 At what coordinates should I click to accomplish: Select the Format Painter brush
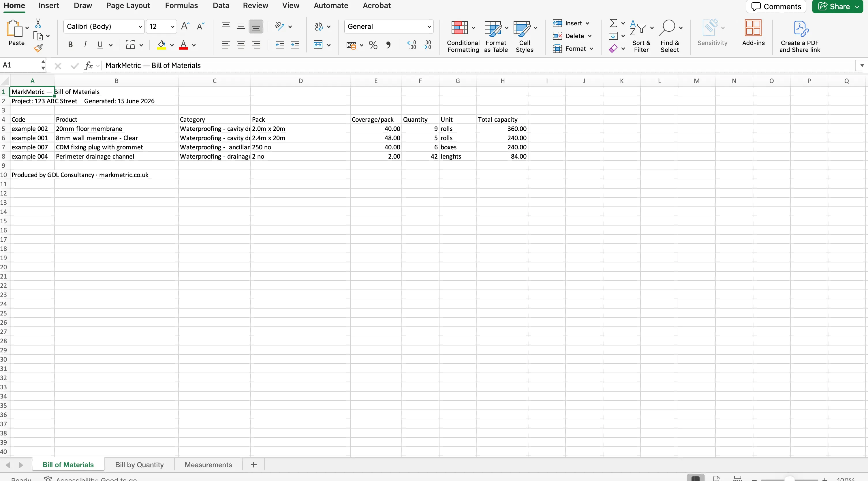(38, 48)
